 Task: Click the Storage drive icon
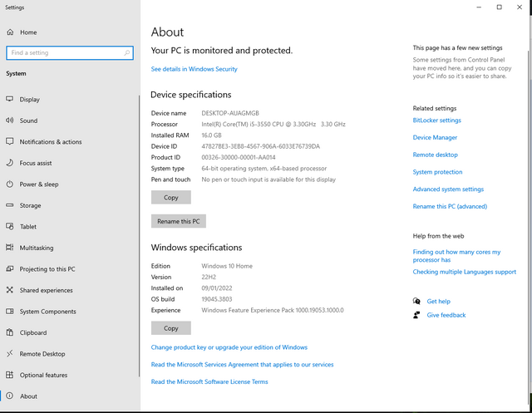click(x=10, y=205)
